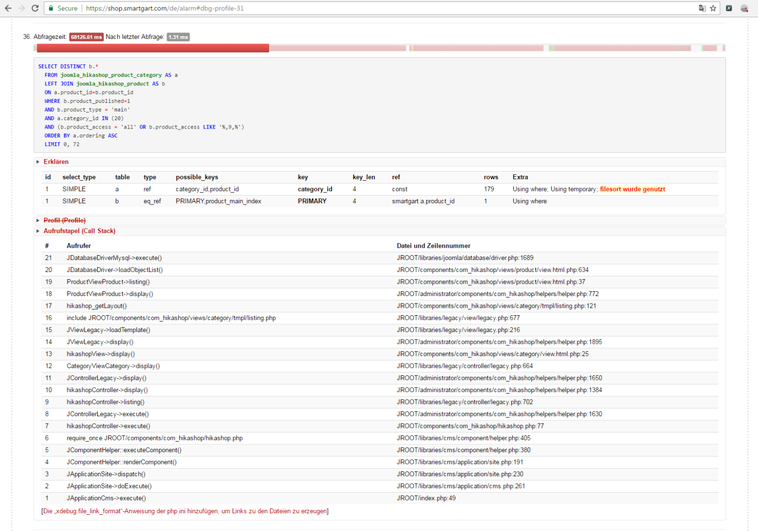Click the 'filesort wurde genutzt' warning text
The width and height of the screenshot is (758, 532).
tap(632, 189)
